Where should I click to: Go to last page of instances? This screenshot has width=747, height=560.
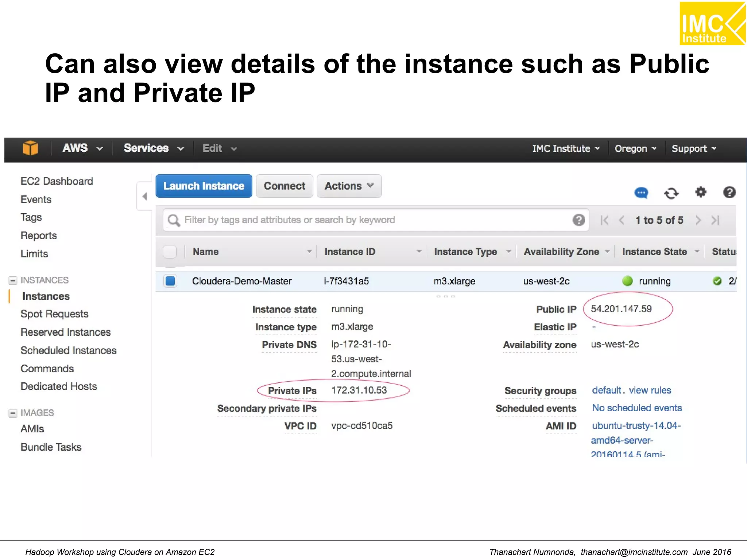point(715,220)
